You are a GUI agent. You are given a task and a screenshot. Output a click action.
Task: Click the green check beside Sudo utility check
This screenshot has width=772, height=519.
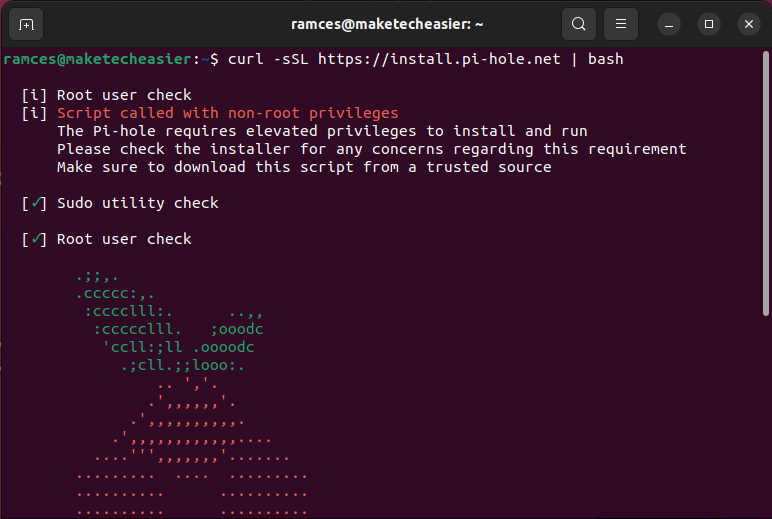click(x=34, y=203)
